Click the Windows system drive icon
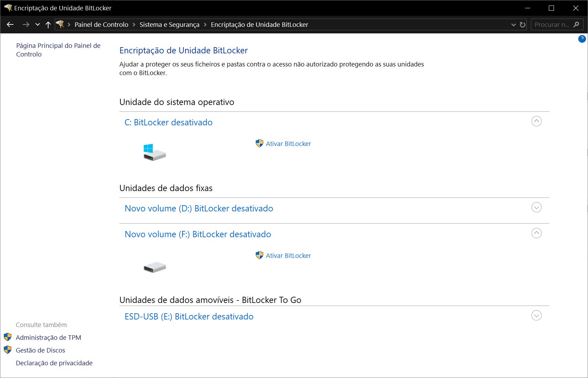Image resolution: width=588 pixels, height=378 pixels. (154, 152)
